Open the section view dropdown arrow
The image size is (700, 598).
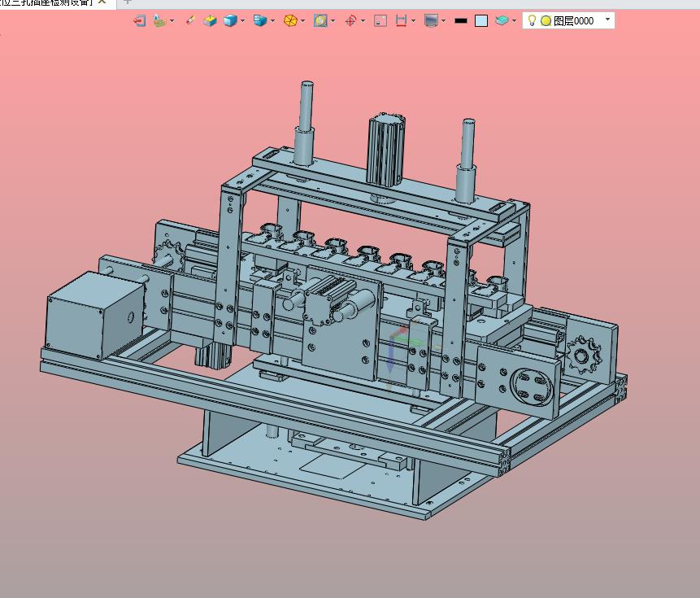333,20
